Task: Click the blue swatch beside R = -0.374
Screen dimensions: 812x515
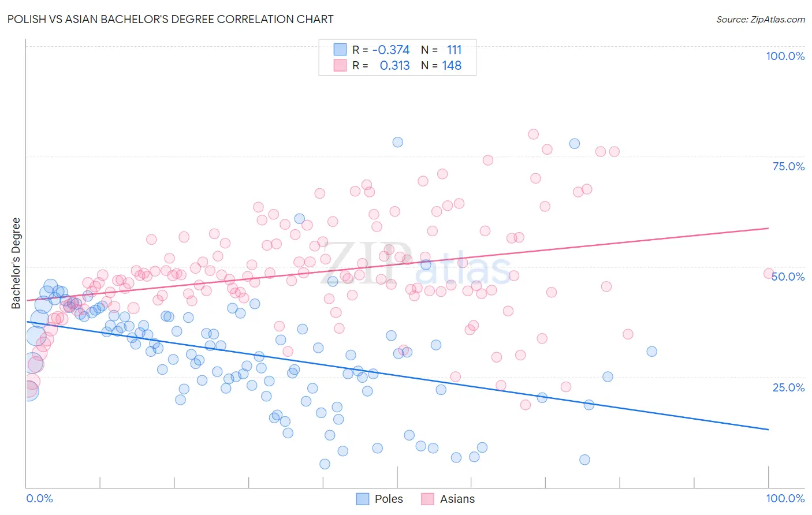Action: click(340, 50)
